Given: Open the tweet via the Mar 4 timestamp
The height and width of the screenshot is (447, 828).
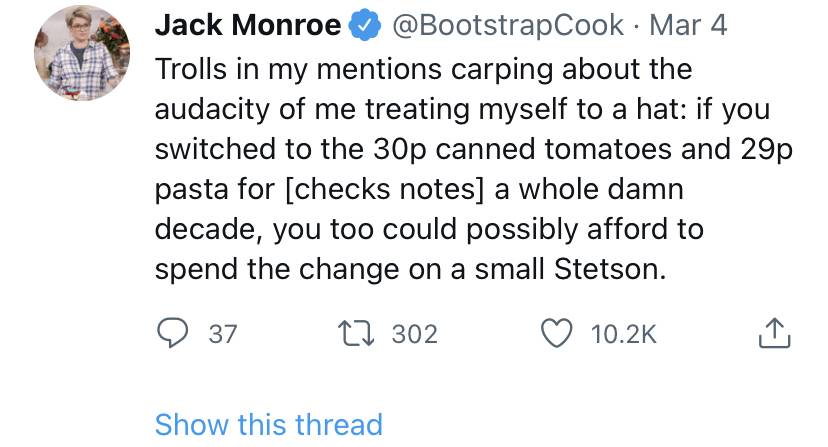Looking at the screenshot, I should 688,25.
